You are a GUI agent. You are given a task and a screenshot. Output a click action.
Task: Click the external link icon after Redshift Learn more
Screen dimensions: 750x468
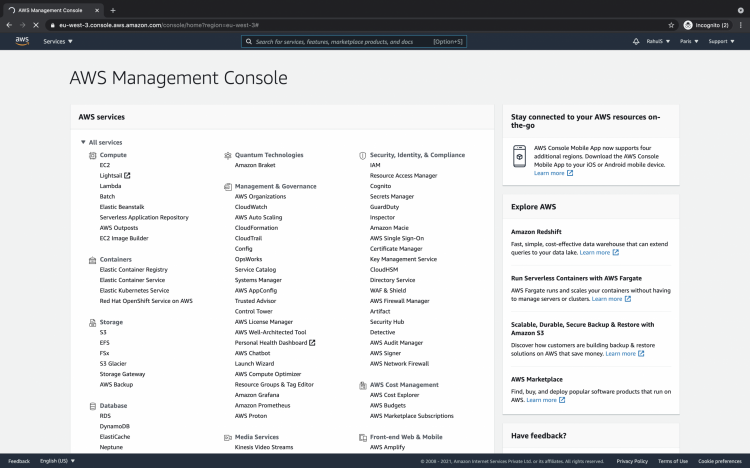[x=616, y=252]
